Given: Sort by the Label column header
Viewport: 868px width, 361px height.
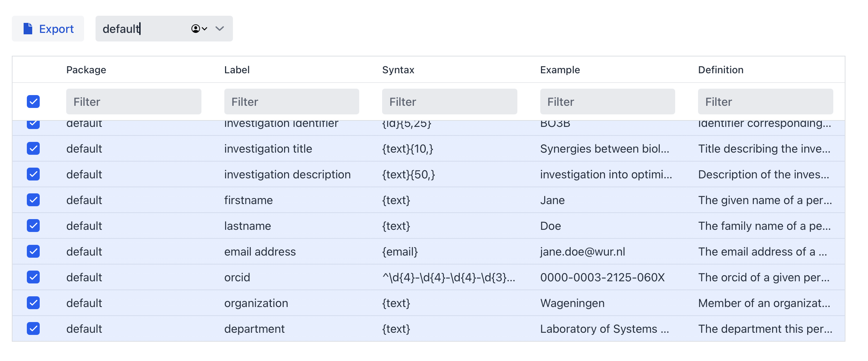Looking at the screenshot, I should 237,70.
